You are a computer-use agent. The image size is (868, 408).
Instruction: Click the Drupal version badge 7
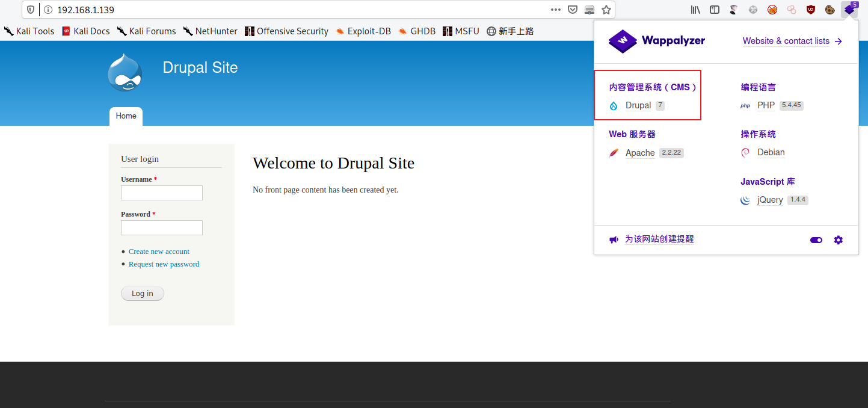pos(660,105)
